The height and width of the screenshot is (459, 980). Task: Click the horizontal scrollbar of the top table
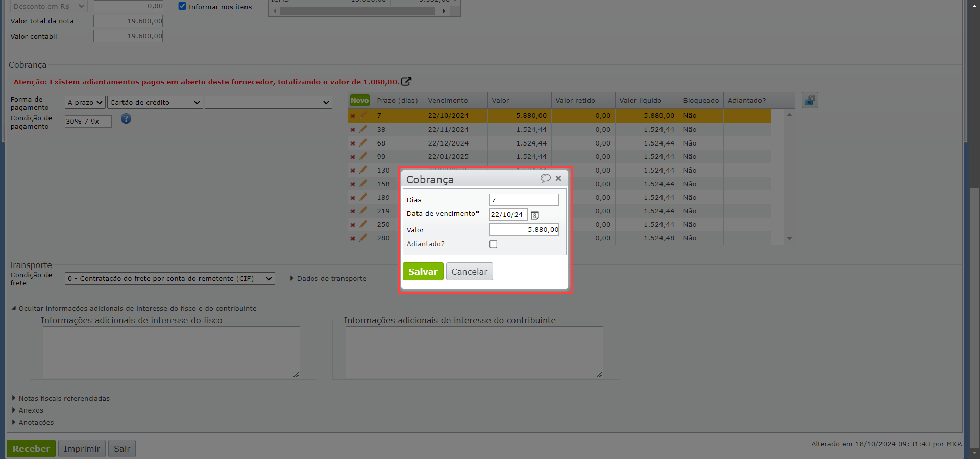click(x=357, y=11)
